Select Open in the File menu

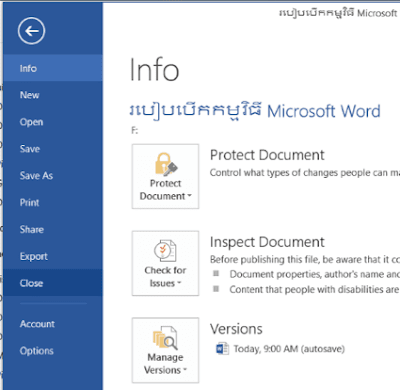(x=53, y=122)
